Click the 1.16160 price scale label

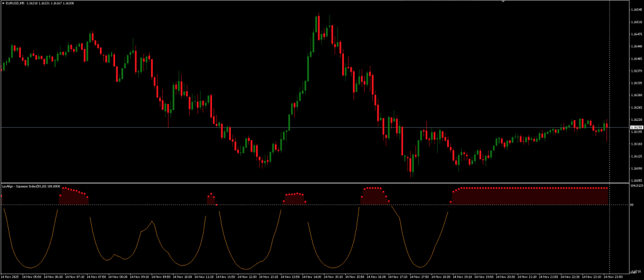[x=635, y=144]
